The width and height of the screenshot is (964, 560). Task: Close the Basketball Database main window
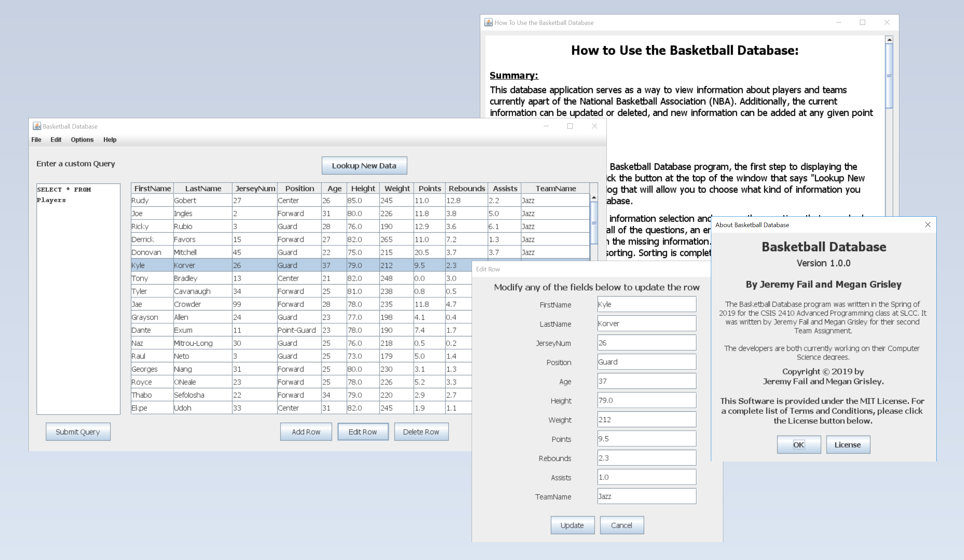[x=594, y=126]
